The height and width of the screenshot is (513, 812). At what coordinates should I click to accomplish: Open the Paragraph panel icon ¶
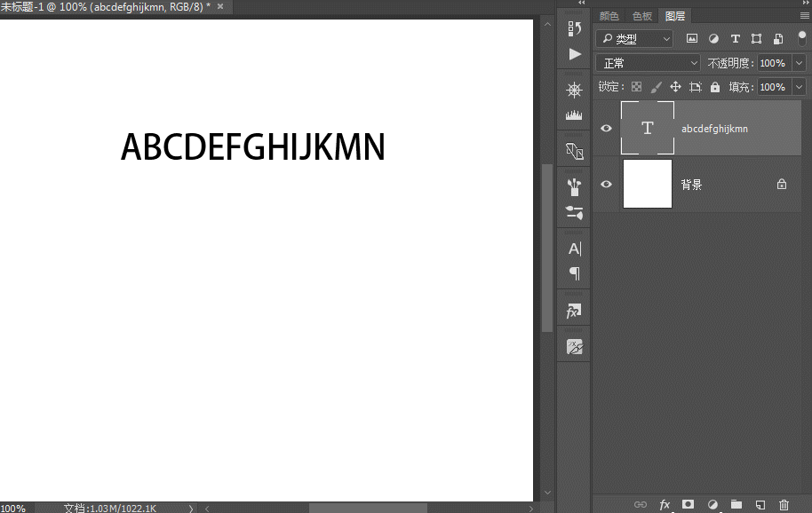pyautogui.click(x=575, y=273)
